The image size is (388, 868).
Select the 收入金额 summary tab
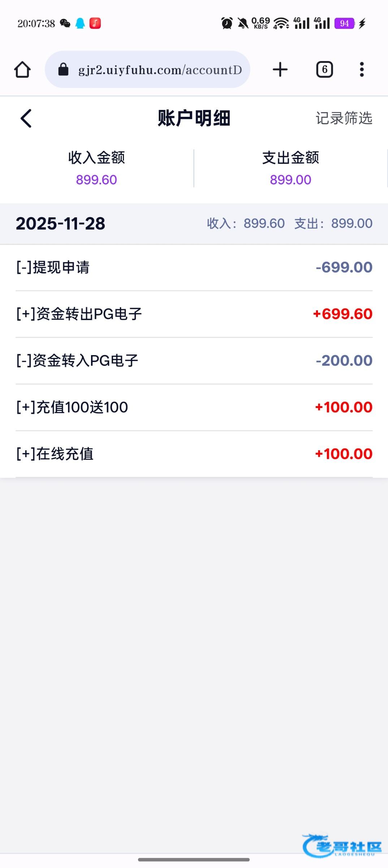tap(96, 168)
